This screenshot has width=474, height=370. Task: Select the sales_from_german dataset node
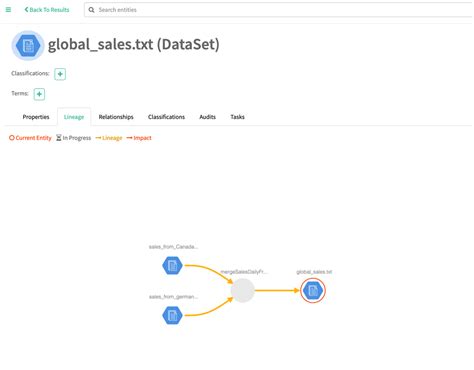pyautogui.click(x=172, y=315)
